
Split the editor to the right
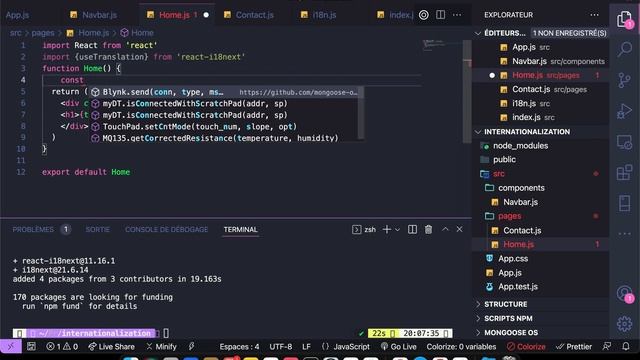coord(440,15)
